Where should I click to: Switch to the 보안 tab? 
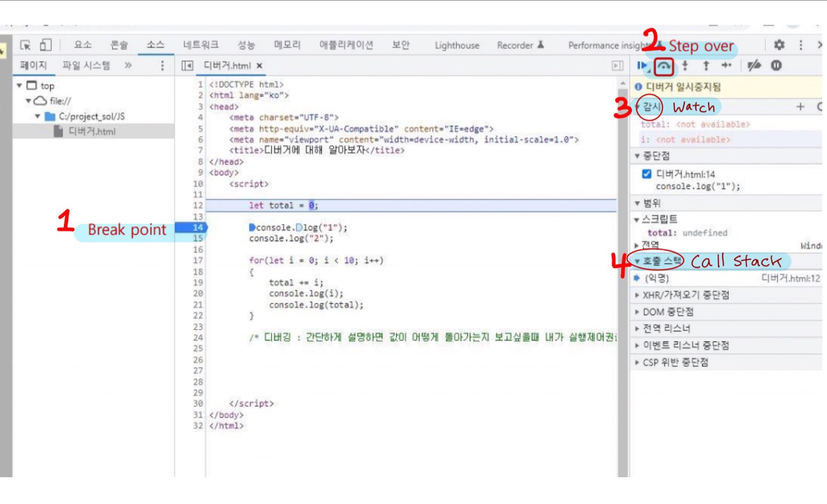click(x=400, y=45)
